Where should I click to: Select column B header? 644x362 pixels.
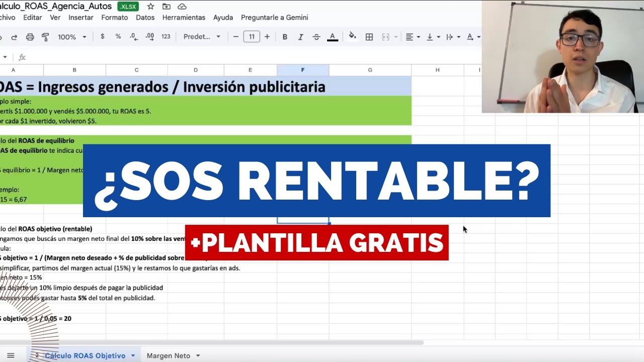coord(74,70)
